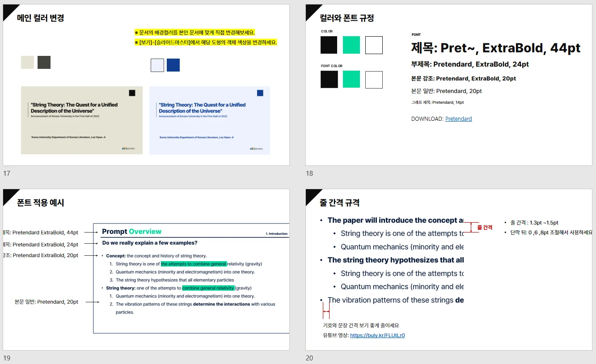
Task: Click the beige color swatch on slide 17
Action: click(27, 62)
